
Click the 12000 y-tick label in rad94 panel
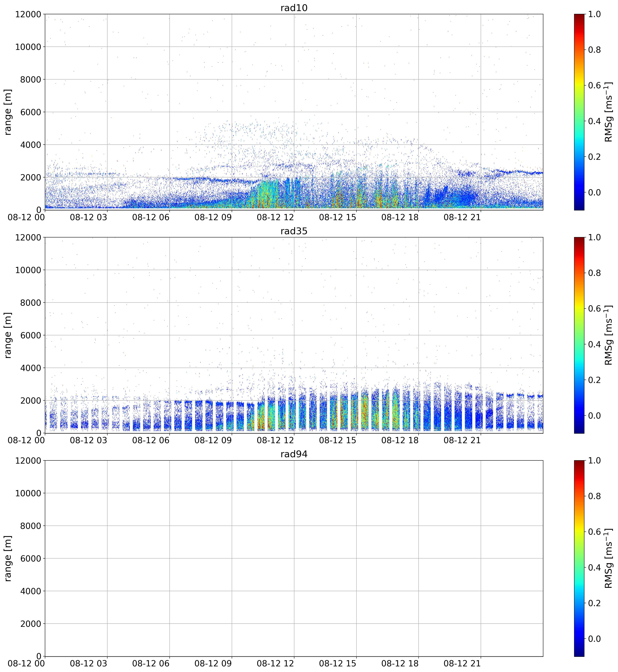28,461
